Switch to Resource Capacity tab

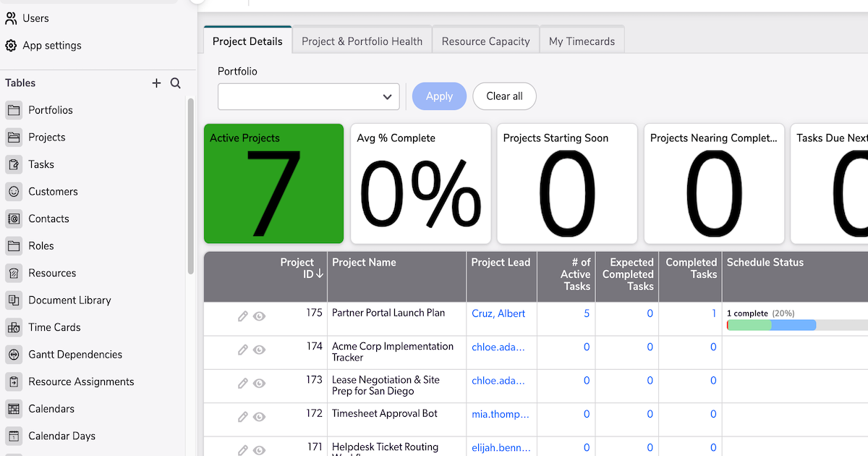coord(486,41)
